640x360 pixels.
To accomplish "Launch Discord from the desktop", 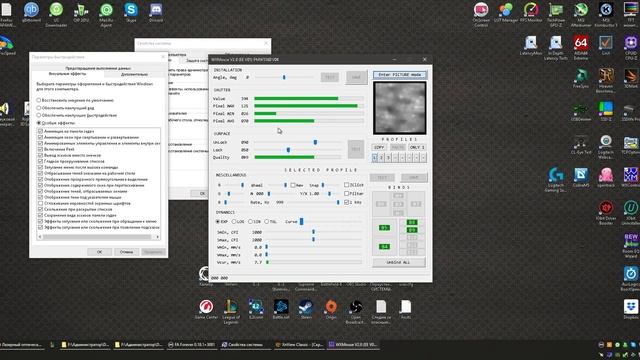I will 156,11.
